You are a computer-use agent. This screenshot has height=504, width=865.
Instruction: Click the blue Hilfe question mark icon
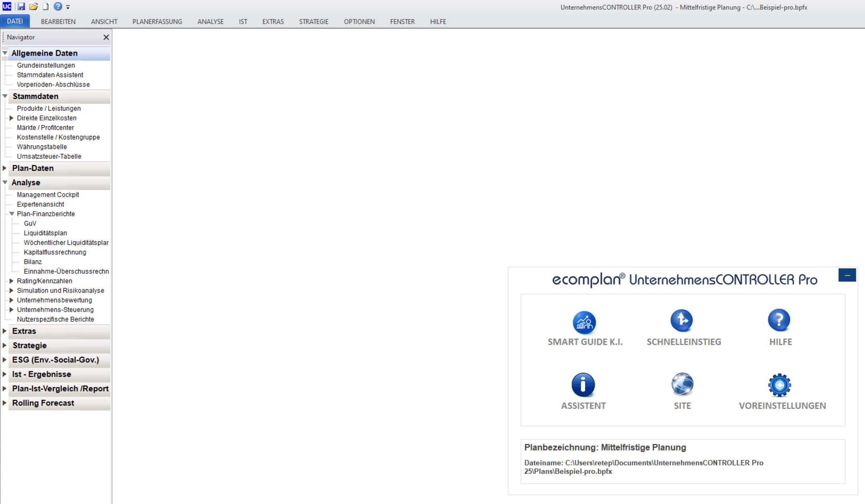pyautogui.click(x=779, y=320)
